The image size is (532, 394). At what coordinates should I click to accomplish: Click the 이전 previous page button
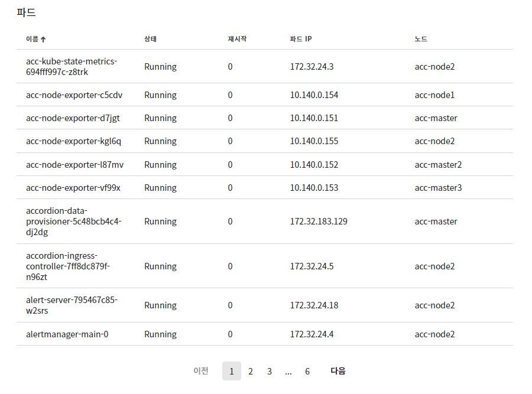[x=201, y=371]
